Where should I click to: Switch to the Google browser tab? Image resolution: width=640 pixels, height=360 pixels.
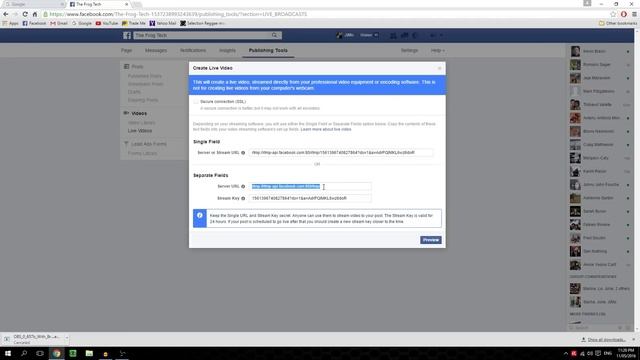point(33,4)
